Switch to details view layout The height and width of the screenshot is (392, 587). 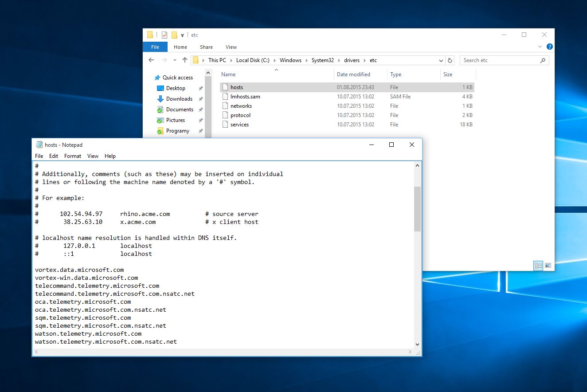click(x=539, y=266)
